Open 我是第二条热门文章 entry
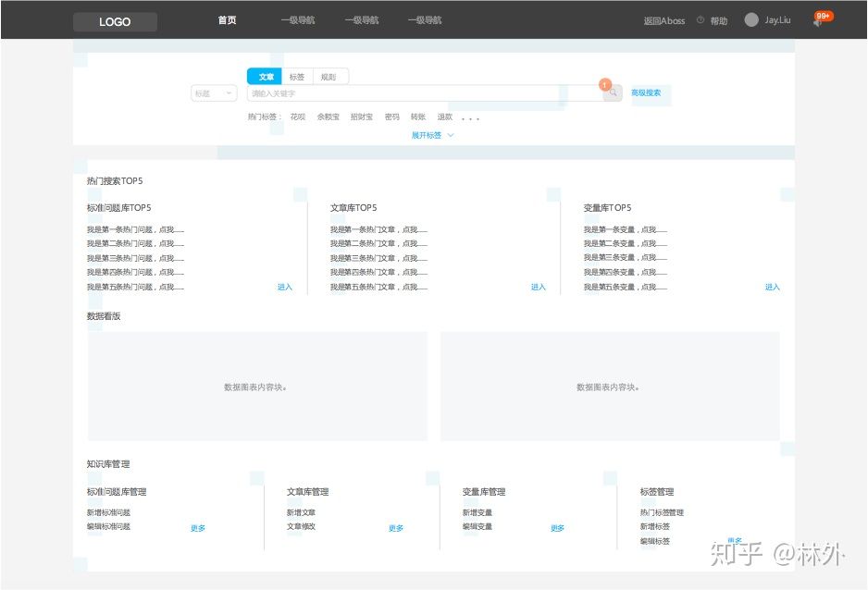Screen dimensions: 868x590 pos(378,243)
